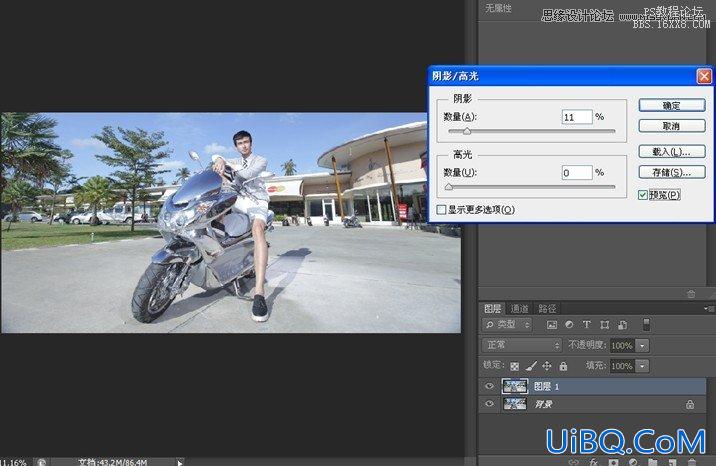716x466 pixels.
Task: Save settings with 存储(S)... button
Action: pos(672,172)
